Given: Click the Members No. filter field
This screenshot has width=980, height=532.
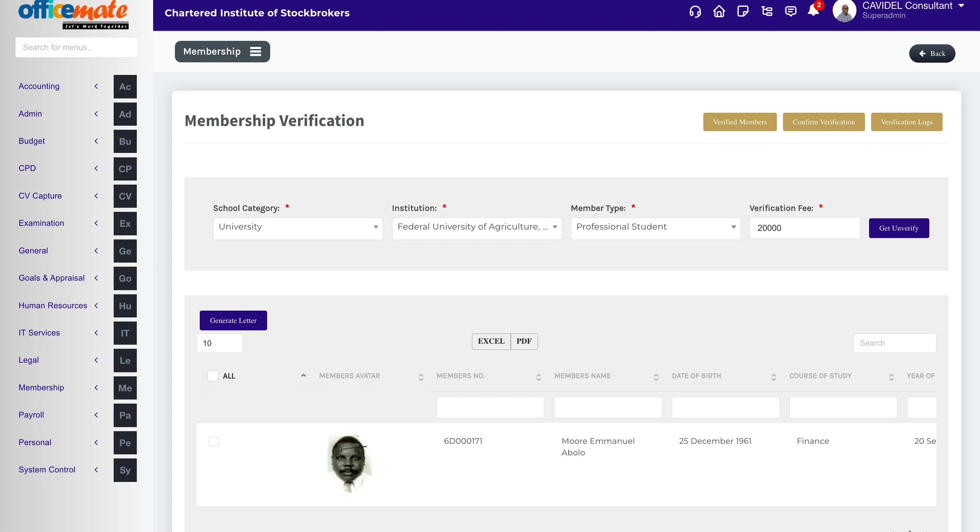Looking at the screenshot, I should point(490,408).
